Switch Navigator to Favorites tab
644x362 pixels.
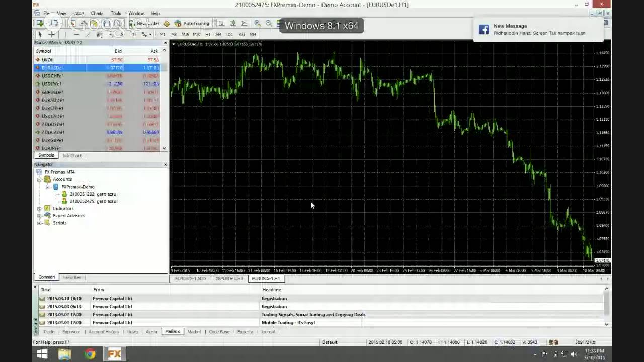[72, 277]
